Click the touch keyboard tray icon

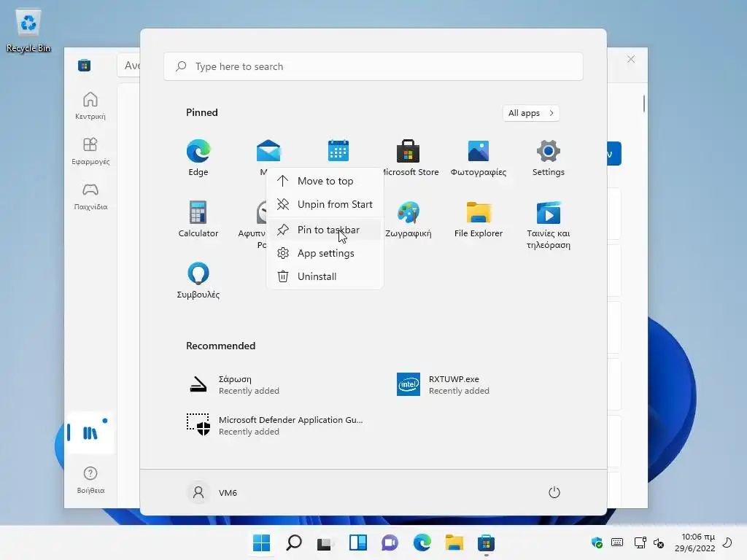[617, 542]
